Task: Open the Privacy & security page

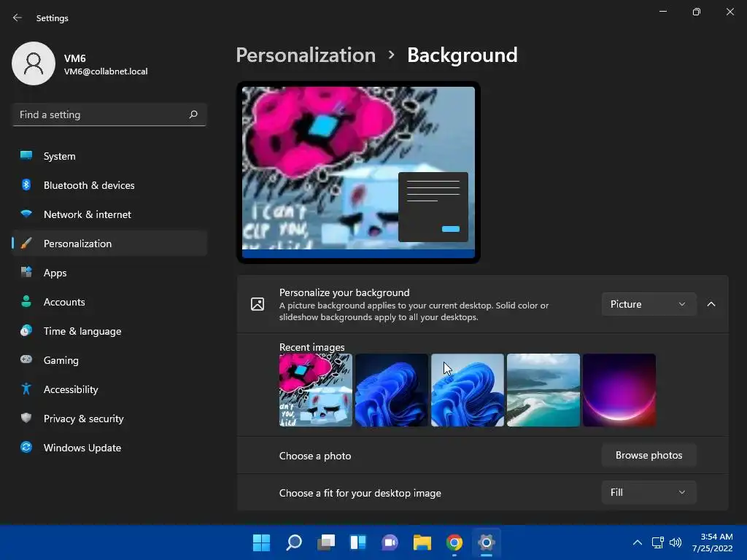Action: tap(109, 419)
